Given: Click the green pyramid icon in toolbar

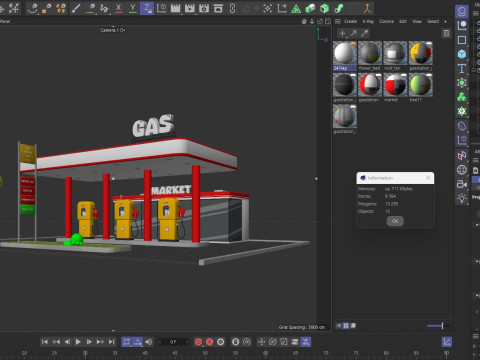Looking at the screenshot, I should (x=296, y=8).
